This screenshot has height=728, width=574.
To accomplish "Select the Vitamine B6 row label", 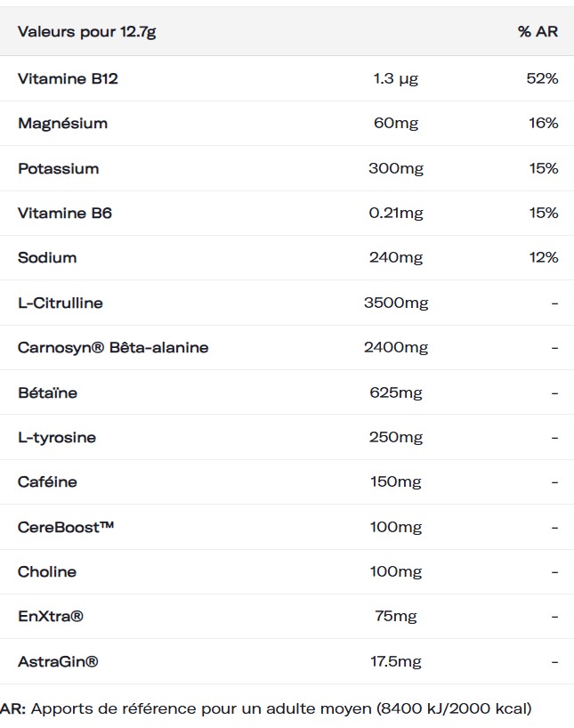I will (65, 213).
